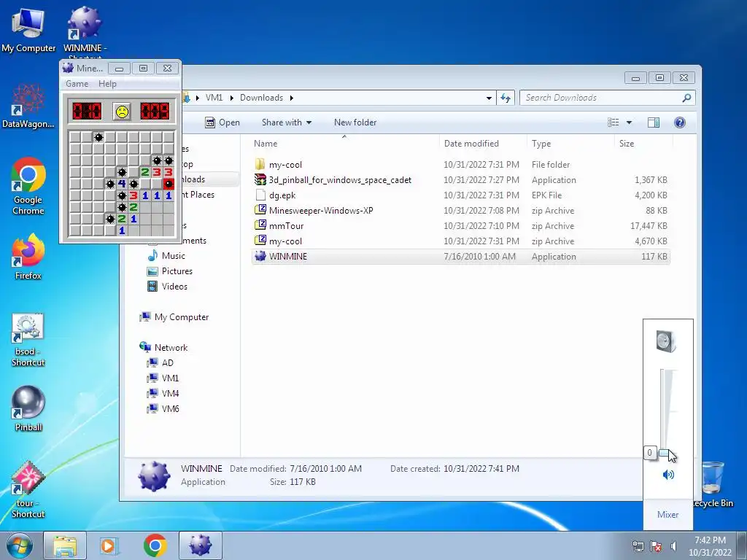The height and width of the screenshot is (560, 747).
Task: Launch Windows Media Player from taskbar
Action: point(108,545)
